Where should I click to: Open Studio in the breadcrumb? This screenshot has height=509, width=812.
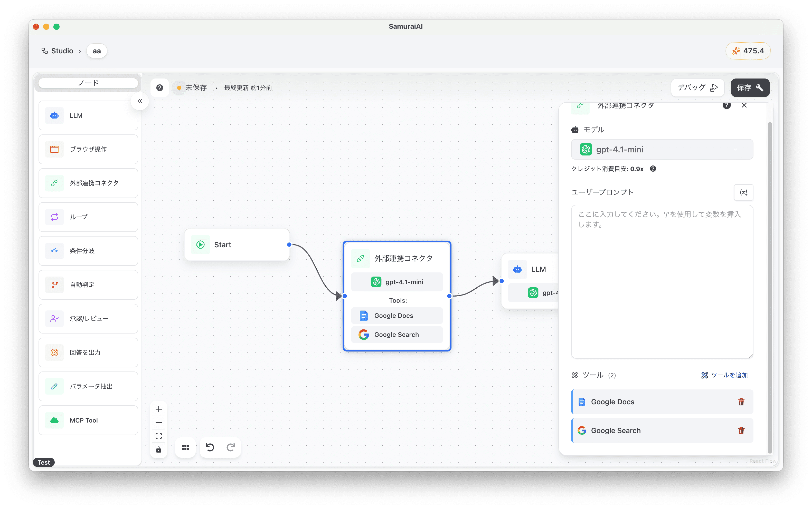click(62, 51)
